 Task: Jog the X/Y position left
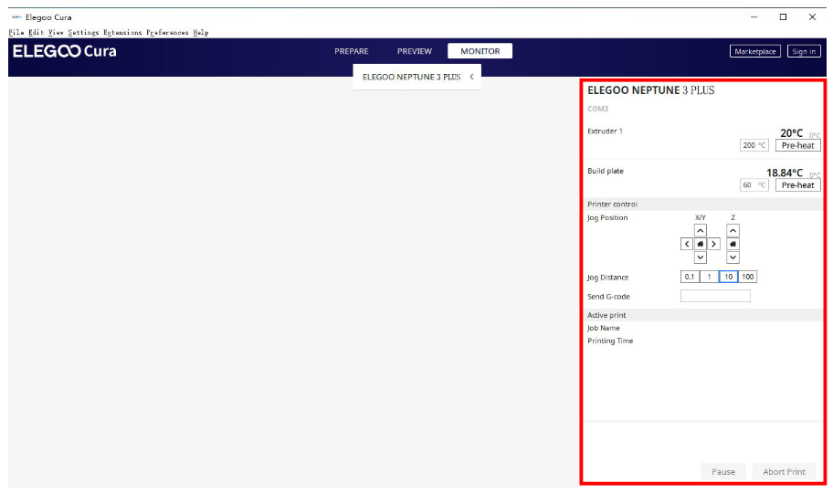(x=687, y=244)
